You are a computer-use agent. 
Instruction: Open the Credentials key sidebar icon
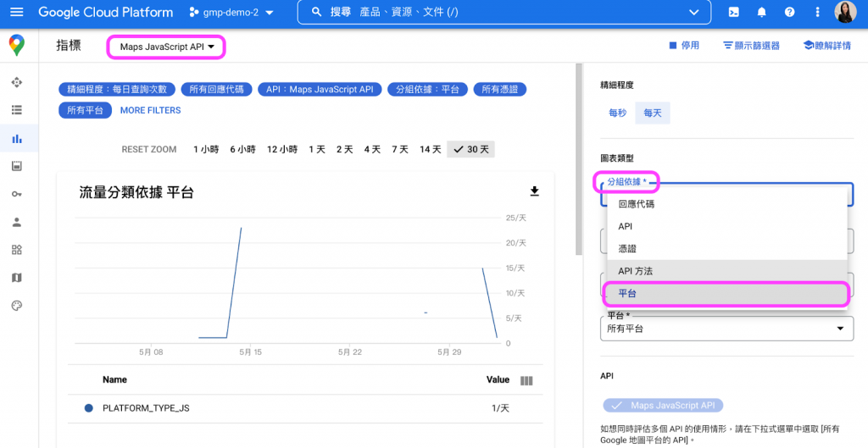[17, 194]
